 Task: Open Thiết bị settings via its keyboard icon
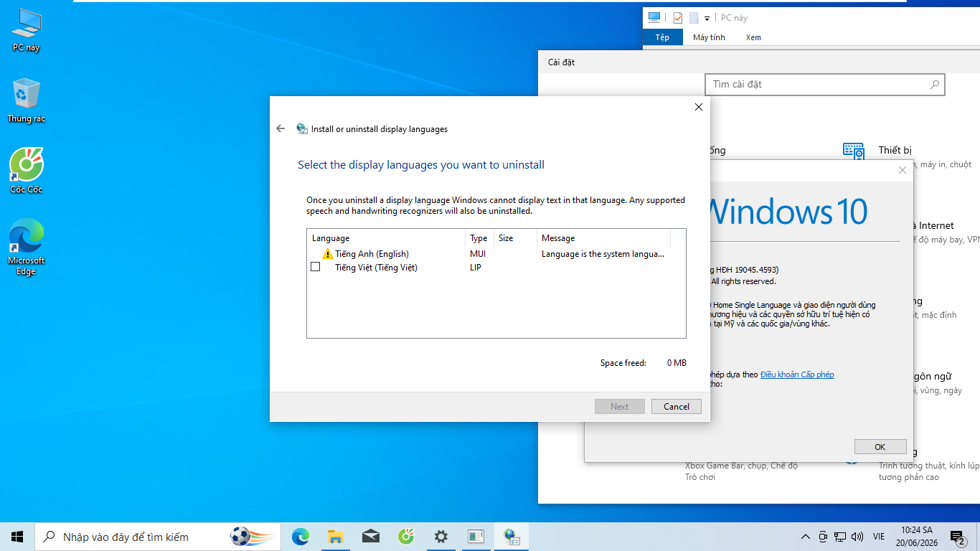coord(854,152)
